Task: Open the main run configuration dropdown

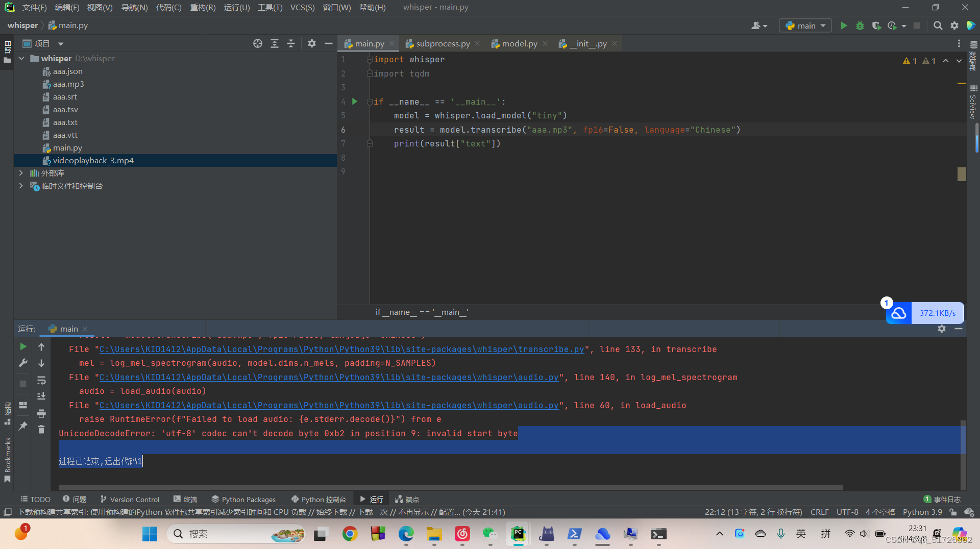Action: click(x=805, y=26)
